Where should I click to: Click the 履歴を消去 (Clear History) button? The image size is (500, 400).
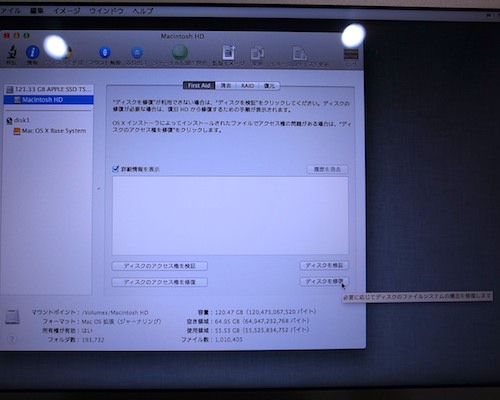pyautogui.click(x=327, y=169)
